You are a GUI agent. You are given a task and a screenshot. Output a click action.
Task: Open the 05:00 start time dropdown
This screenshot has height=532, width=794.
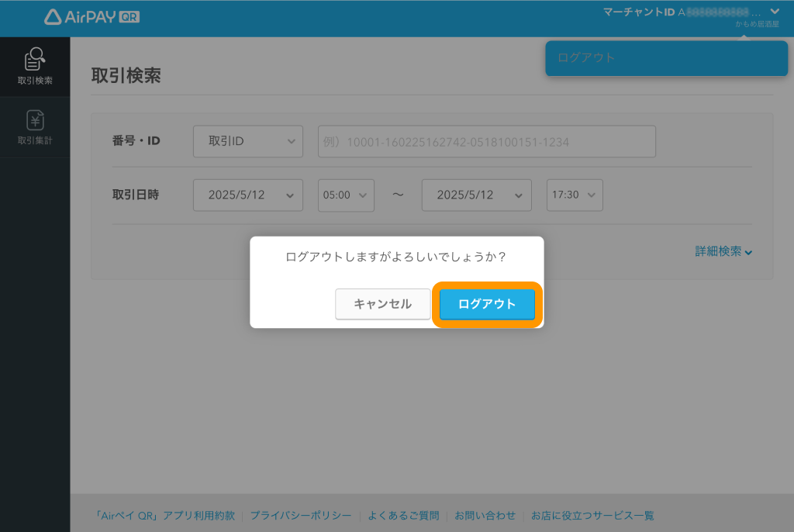(x=346, y=195)
